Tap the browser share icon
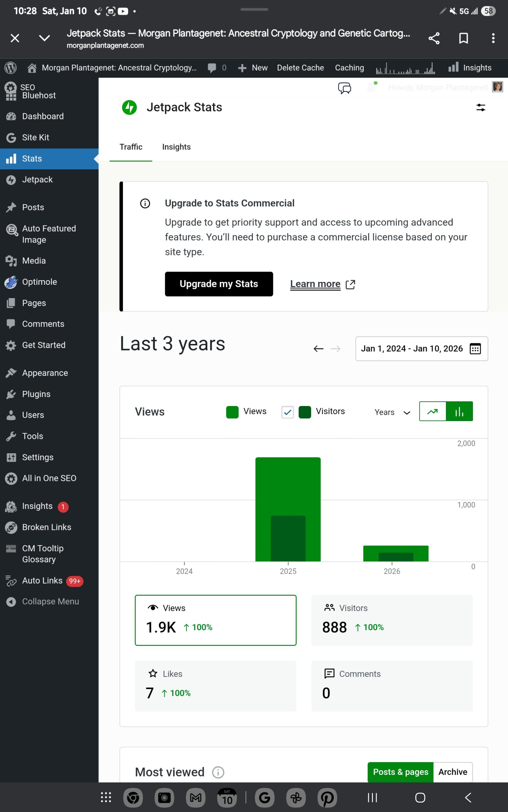Screen dimensions: 508x812 (434, 38)
